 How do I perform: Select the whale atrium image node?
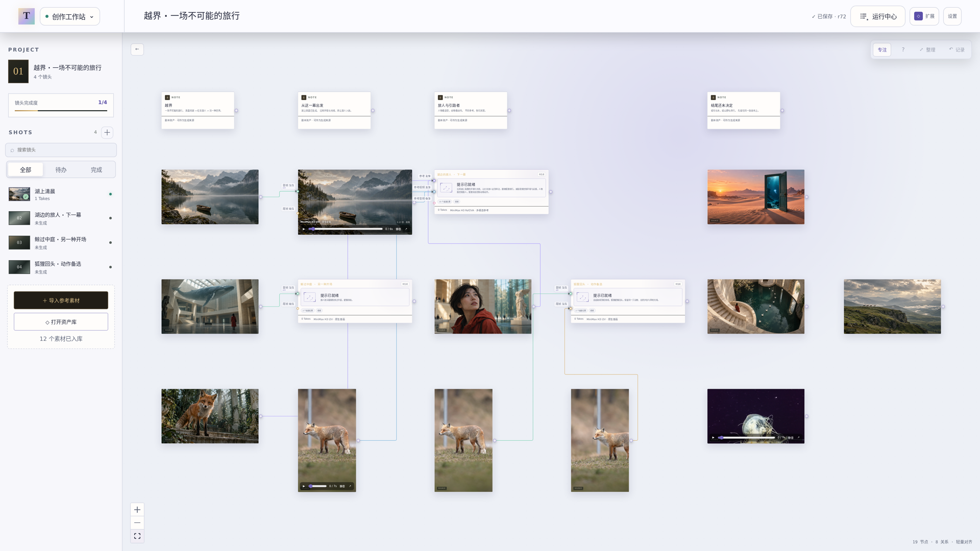click(x=210, y=307)
